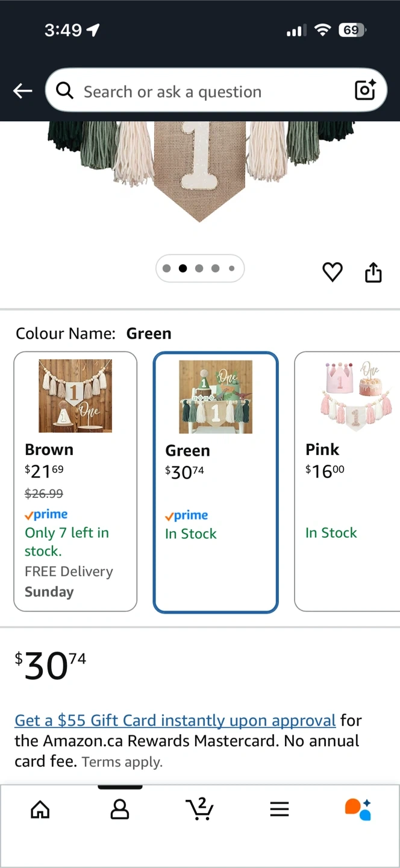Add item to wish list with heart icon
The width and height of the screenshot is (400, 868).
pos(333,272)
